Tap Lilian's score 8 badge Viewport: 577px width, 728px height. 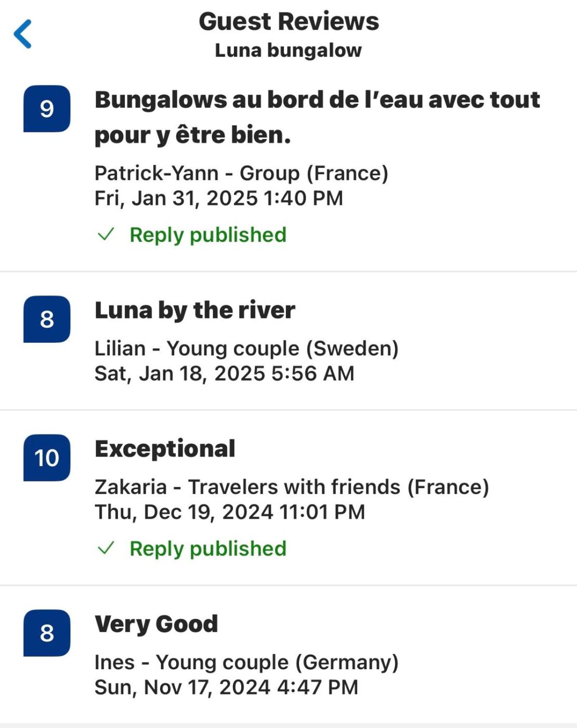click(47, 319)
